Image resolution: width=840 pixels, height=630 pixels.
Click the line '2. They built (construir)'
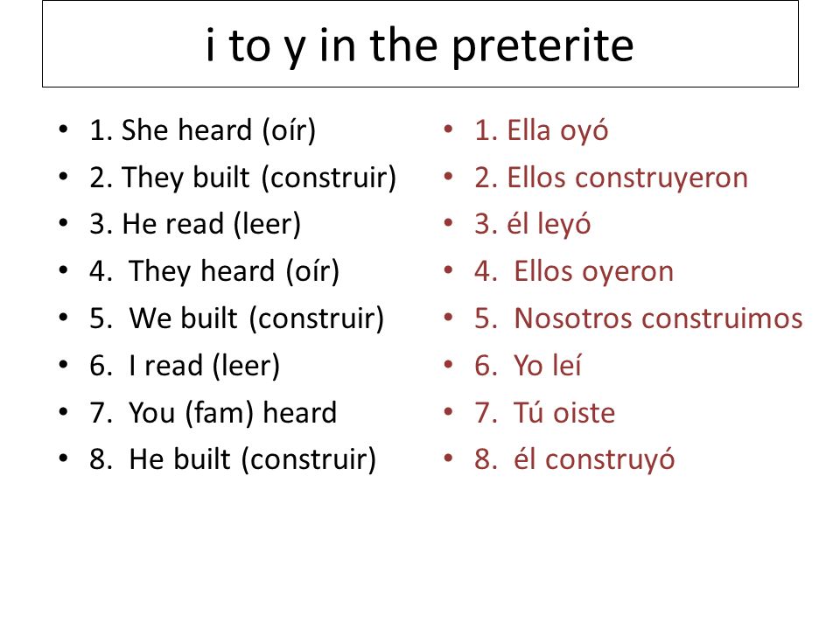(242, 178)
